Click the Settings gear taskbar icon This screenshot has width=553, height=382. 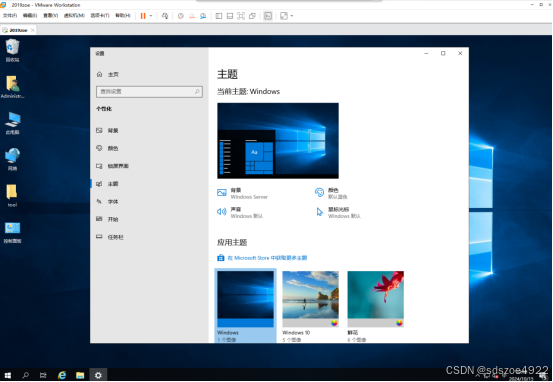click(98, 375)
